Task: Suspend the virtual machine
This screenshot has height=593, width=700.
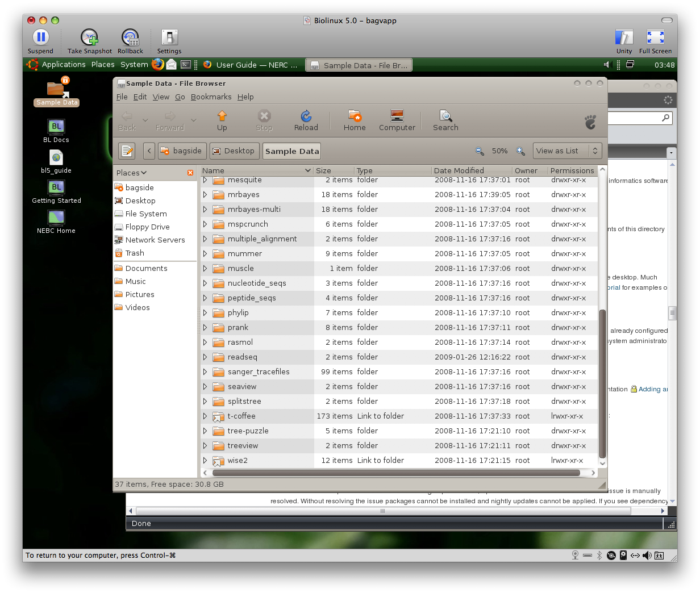Action: point(40,38)
